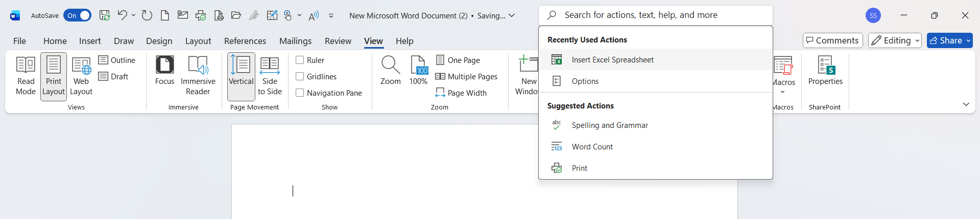Screen dimensions: 980x219
Task: Set zoom to 100%
Action: [x=418, y=71]
